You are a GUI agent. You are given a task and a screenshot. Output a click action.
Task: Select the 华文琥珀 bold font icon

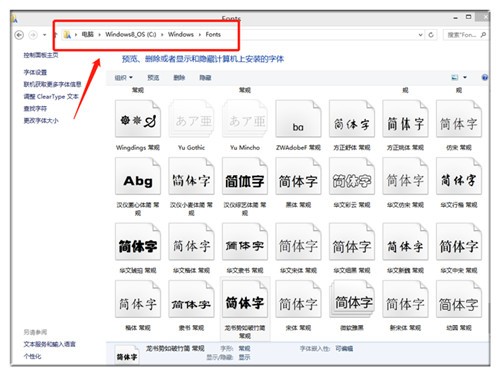click(138, 242)
